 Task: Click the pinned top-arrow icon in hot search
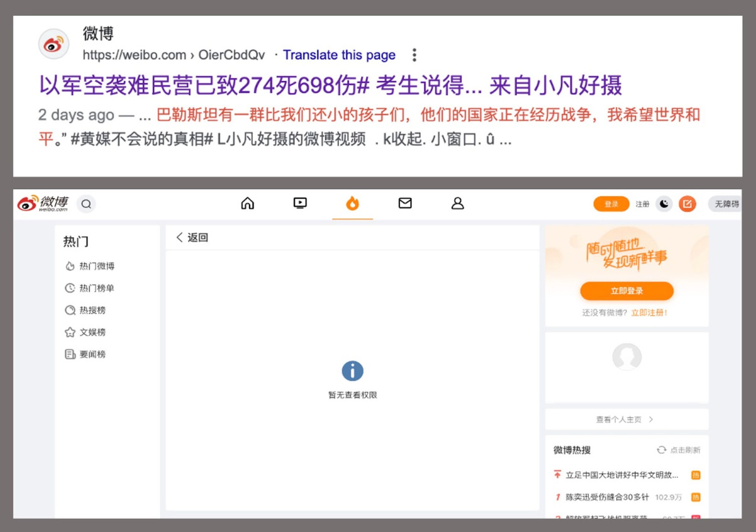(557, 475)
